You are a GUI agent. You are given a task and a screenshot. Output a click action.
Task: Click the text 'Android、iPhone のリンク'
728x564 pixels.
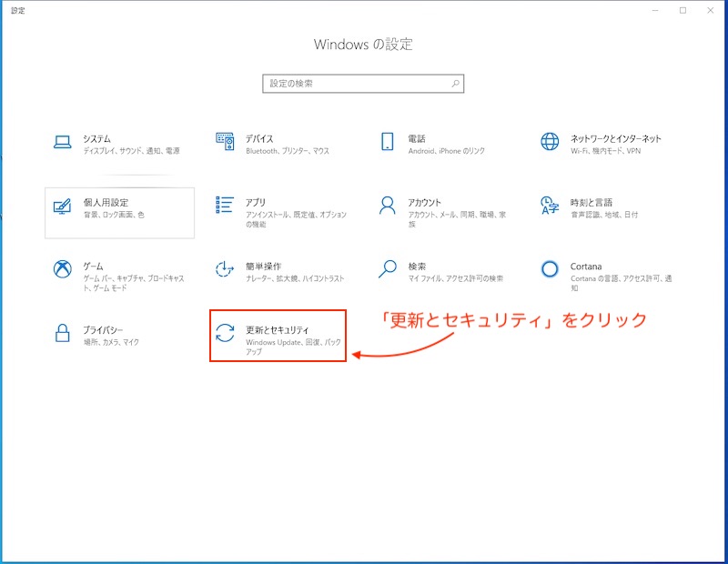pyautogui.click(x=447, y=151)
